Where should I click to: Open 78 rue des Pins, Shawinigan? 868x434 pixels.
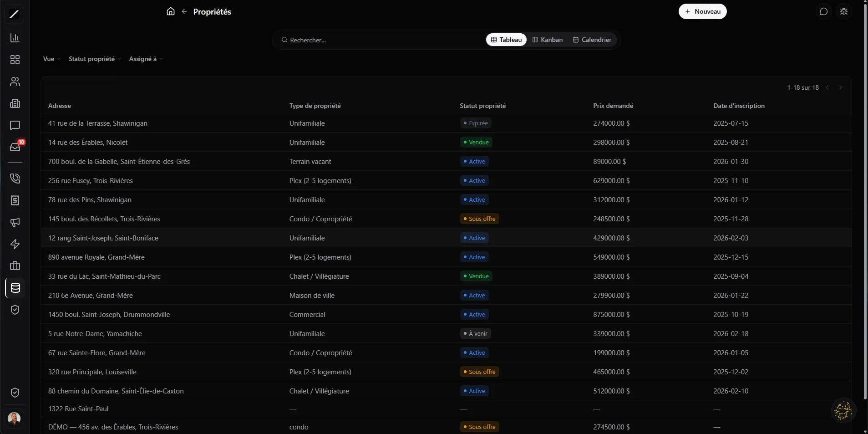446,199
